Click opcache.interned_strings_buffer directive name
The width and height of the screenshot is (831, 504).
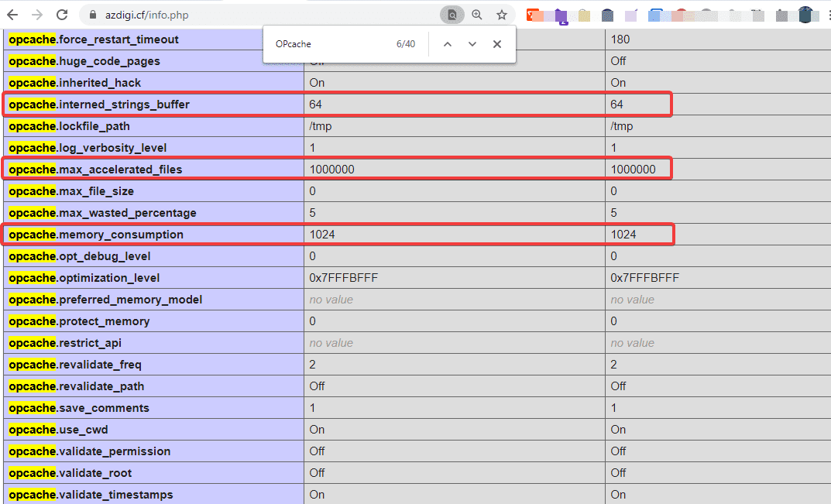(99, 105)
